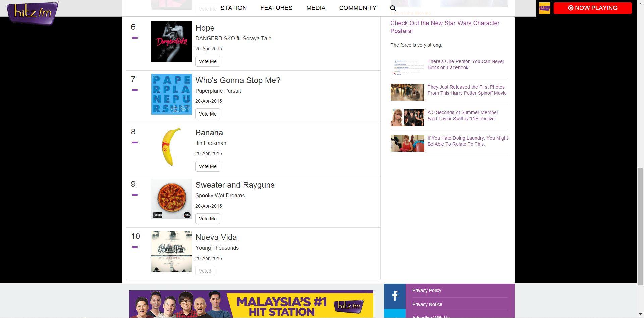
Task: Vote for Sweater and Rayguns
Action: pyautogui.click(x=208, y=219)
